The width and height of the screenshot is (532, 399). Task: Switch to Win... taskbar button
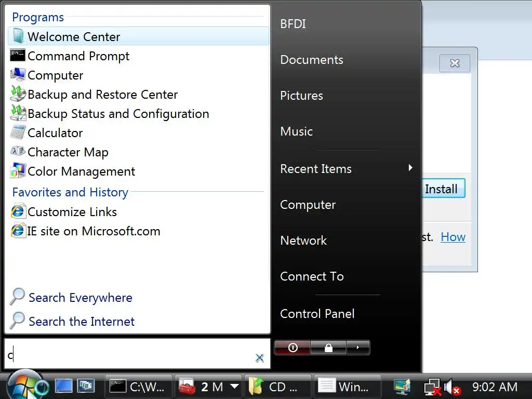[348, 387]
